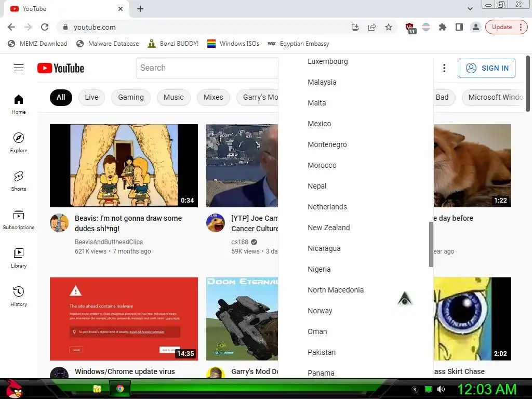Image resolution: width=532 pixels, height=399 pixels.
Task: Click the page vertical scrollbar thumb
Action: 528,84
